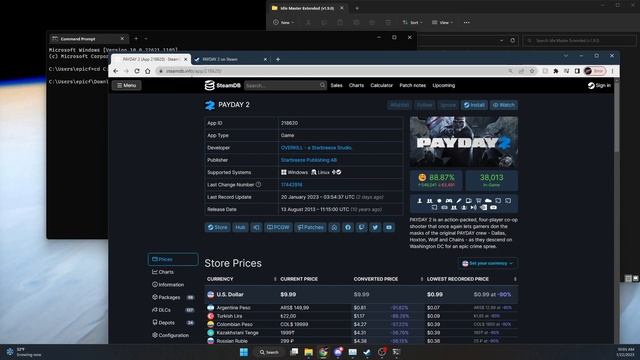Open browser three-dot menu
This screenshot has height=360, width=640.
[x=612, y=71]
